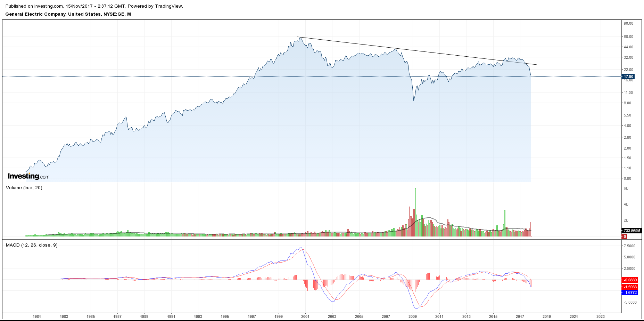This screenshot has height=321, width=644.
Task: Select the red -0.0839 MACD histogram tag
Action: pyautogui.click(x=630, y=280)
